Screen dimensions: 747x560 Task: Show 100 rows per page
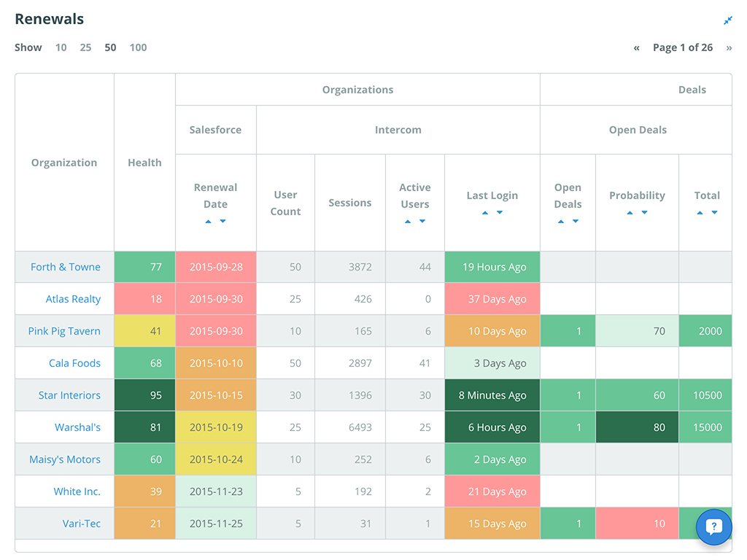point(138,47)
